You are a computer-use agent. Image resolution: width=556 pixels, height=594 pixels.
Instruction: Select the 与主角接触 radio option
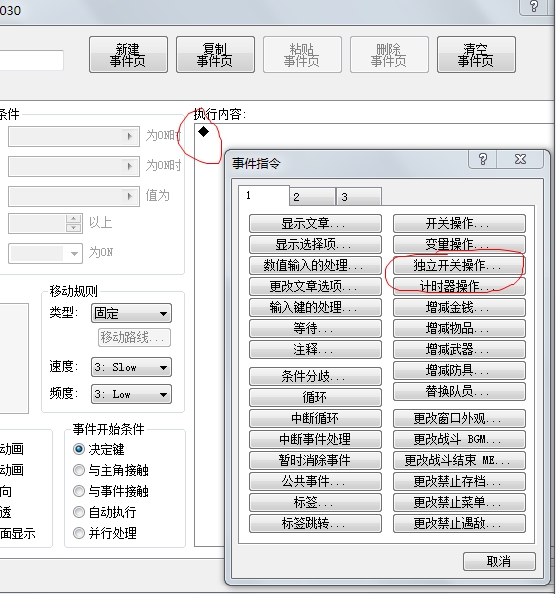coord(79,470)
